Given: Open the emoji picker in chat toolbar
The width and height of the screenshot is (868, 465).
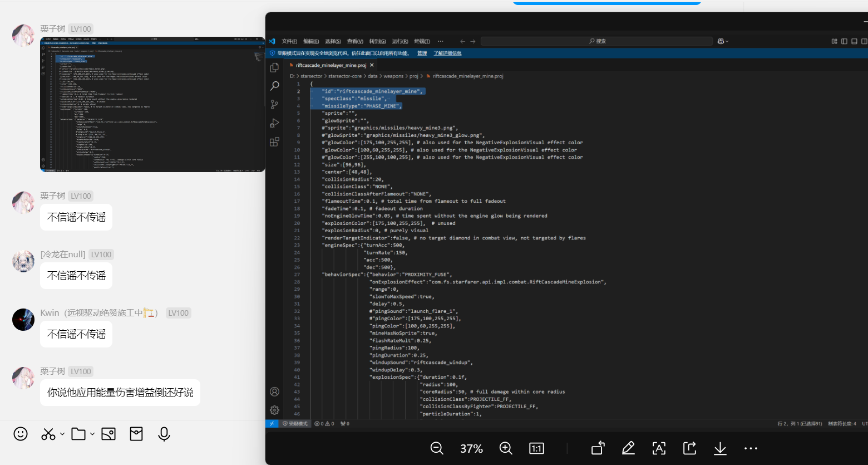Looking at the screenshot, I should tap(21, 434).
